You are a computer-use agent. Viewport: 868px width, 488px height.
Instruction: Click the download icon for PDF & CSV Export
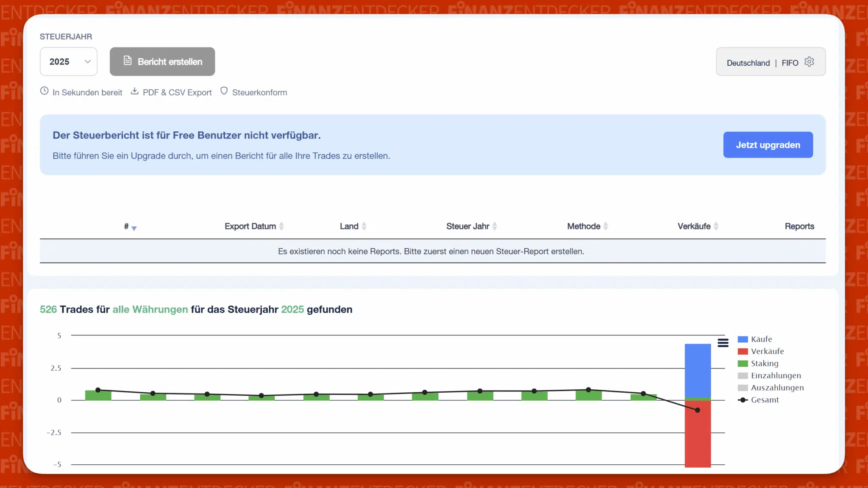(x=134, y=91)
